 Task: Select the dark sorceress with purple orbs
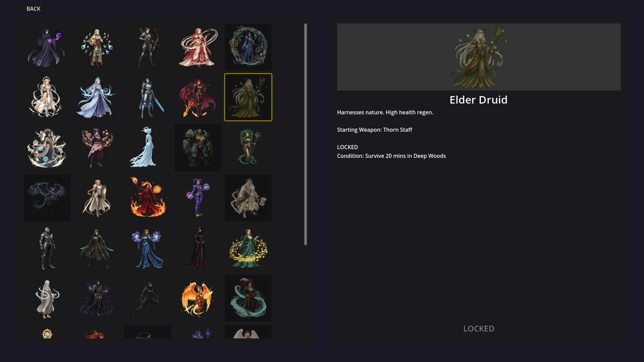(x=47, y=47)
